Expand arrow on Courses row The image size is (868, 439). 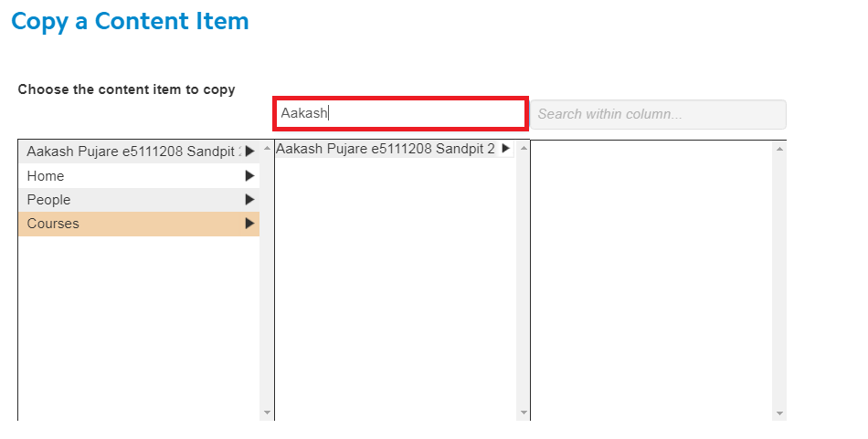[249, 224]
